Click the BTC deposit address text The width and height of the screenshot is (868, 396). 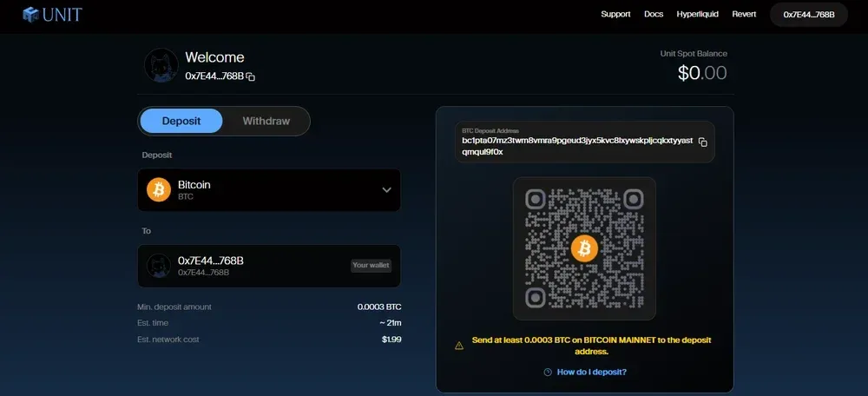(x=577, y=146)
